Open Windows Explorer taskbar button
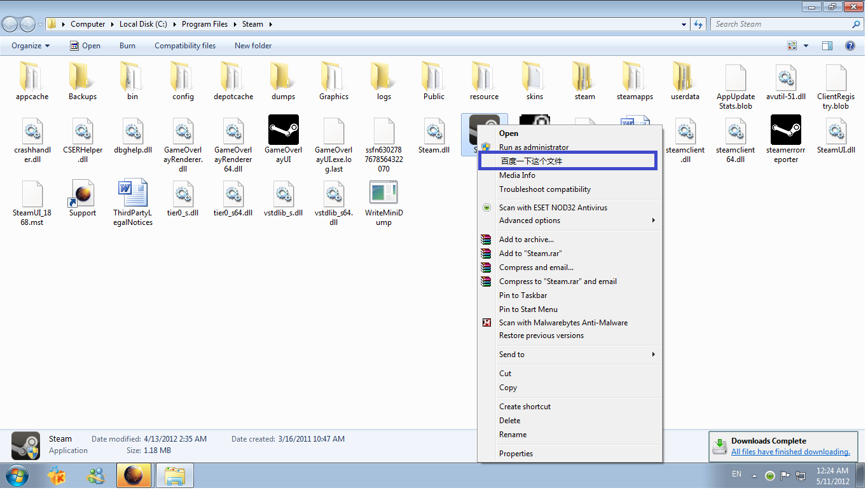This screenshot has width=868, height=495. [175, 475]
